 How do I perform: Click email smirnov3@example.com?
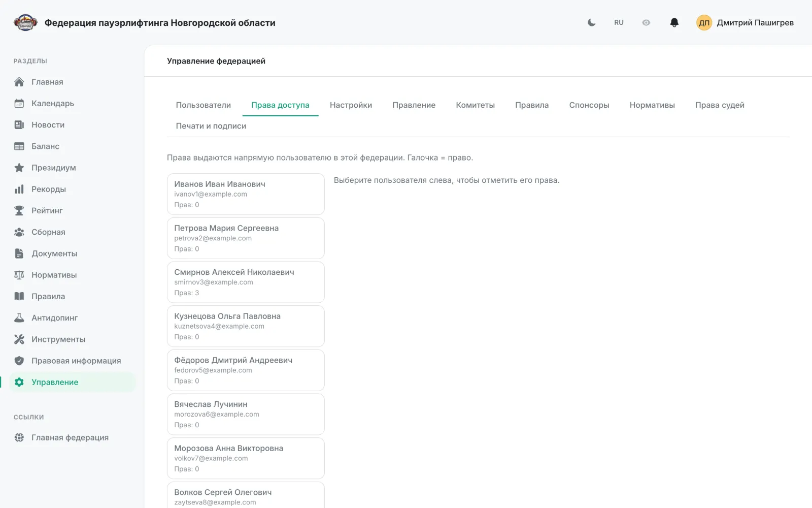pyautogui.click(x=214, y=282)
